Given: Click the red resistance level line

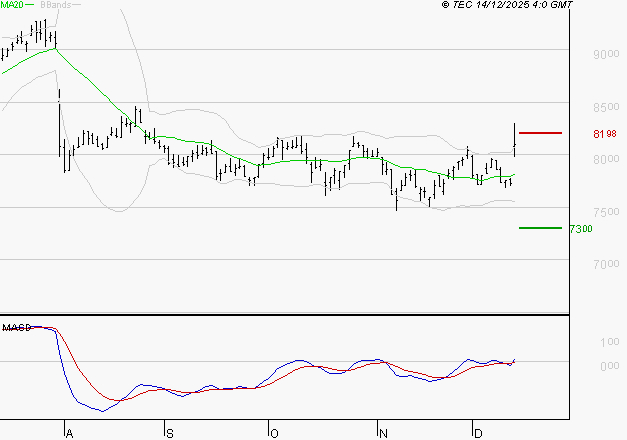Looking at the screenshot, I should click(540, 133).
